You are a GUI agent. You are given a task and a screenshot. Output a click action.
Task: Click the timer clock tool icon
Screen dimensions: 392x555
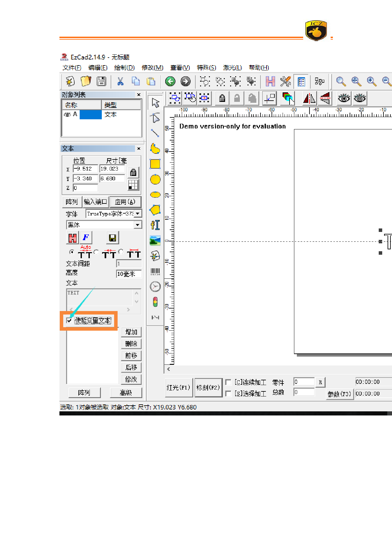click(155, 287)
